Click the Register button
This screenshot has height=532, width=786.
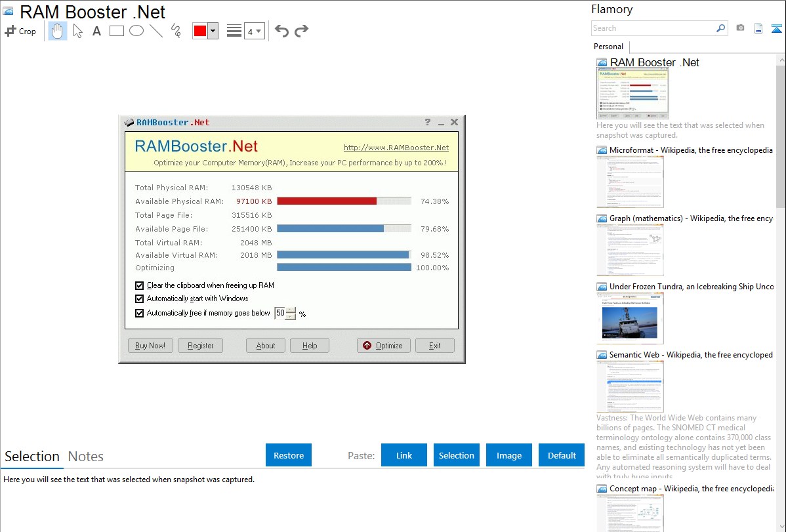(x=201, y=346)
